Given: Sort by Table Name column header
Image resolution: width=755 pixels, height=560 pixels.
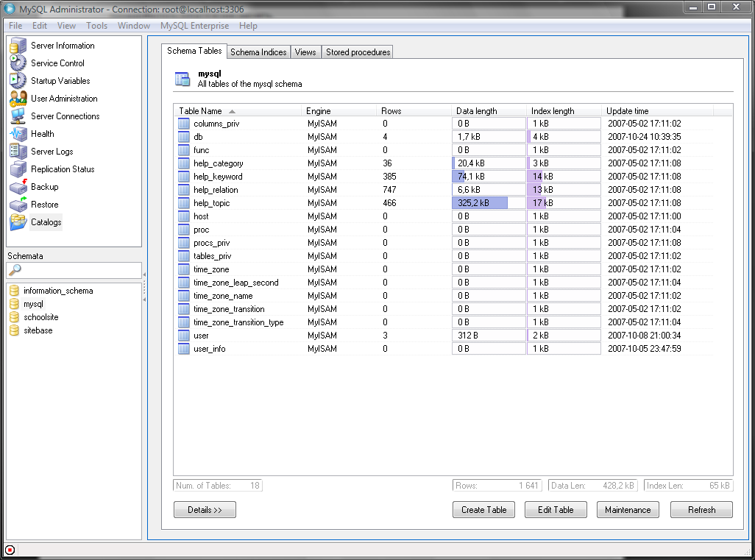Looking at the screenshot, I should (200, 111).
